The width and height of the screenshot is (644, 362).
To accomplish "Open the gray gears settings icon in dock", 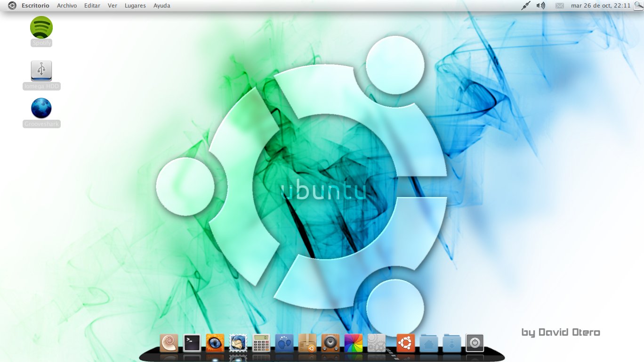I will (377, 343).
